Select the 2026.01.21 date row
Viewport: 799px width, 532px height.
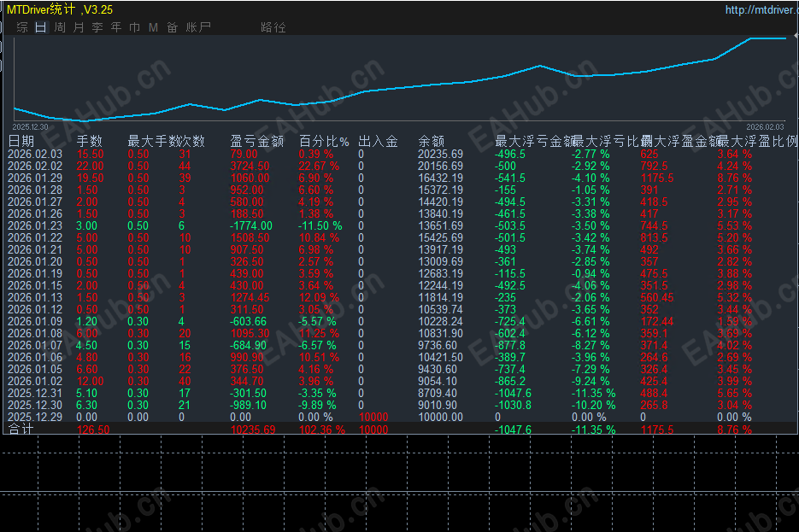pos(35,249)
